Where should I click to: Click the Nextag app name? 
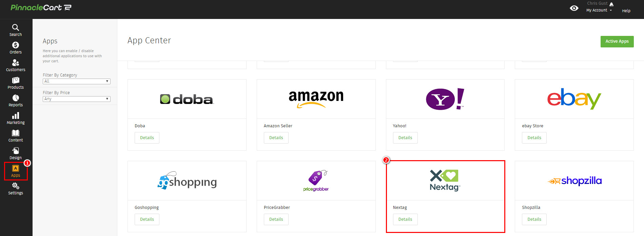[400, 208]
